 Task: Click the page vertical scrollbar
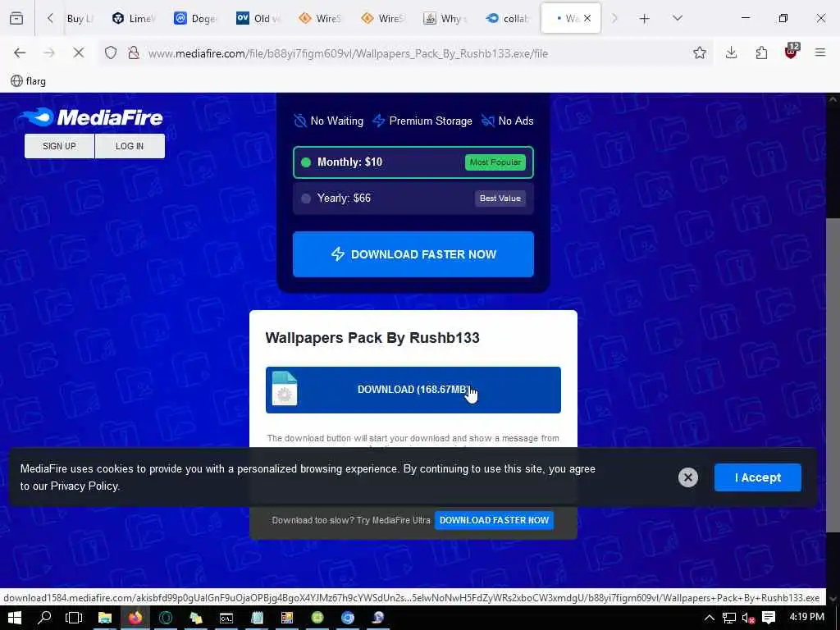(833, 375)
